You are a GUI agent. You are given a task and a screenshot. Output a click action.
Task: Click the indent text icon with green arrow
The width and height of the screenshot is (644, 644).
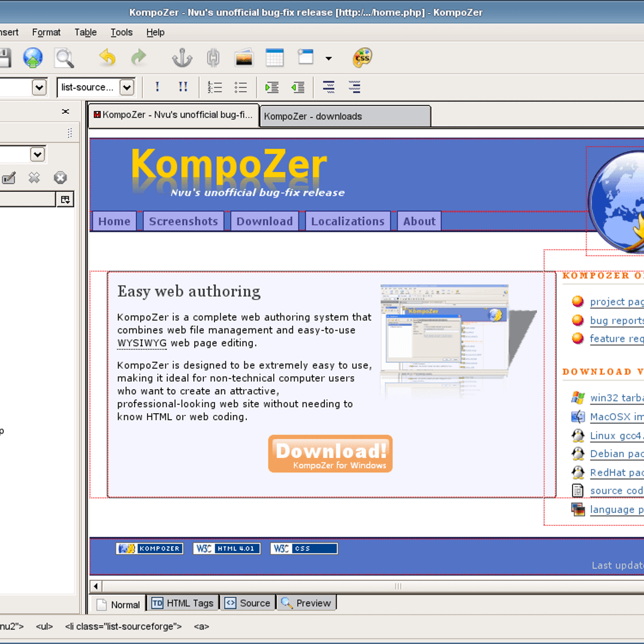[x=272, y=87]
